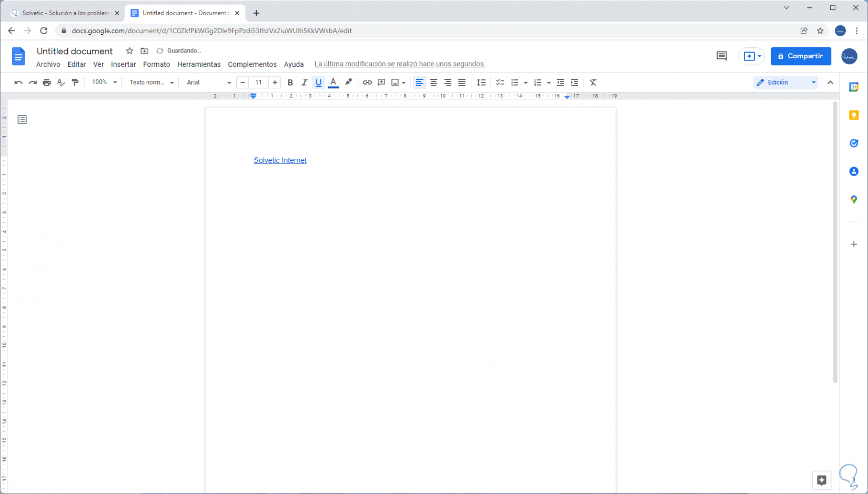The height and width of the screenshot is (494, 868).
Task: Click the font size field showing 11
Action: click(x=259, y=83)
